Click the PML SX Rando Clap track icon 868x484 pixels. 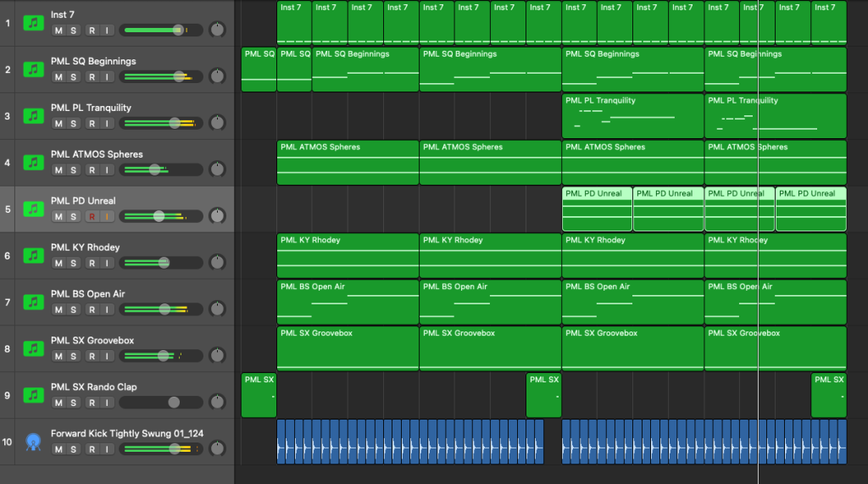click(34, 395)
